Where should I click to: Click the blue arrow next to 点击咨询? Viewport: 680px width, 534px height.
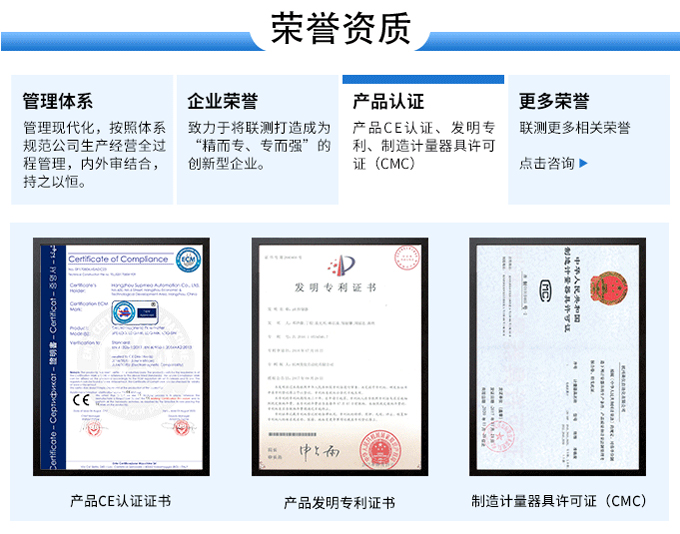pos(585,164)
